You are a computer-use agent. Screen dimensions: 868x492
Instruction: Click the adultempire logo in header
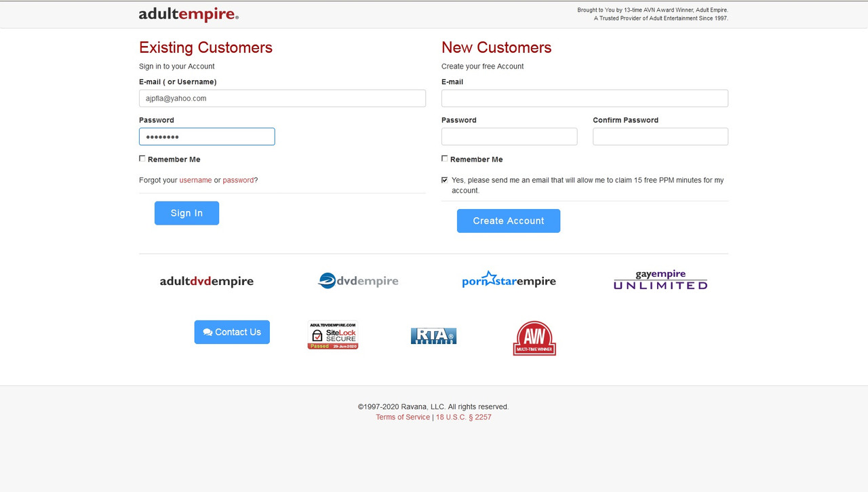(189, 14)
